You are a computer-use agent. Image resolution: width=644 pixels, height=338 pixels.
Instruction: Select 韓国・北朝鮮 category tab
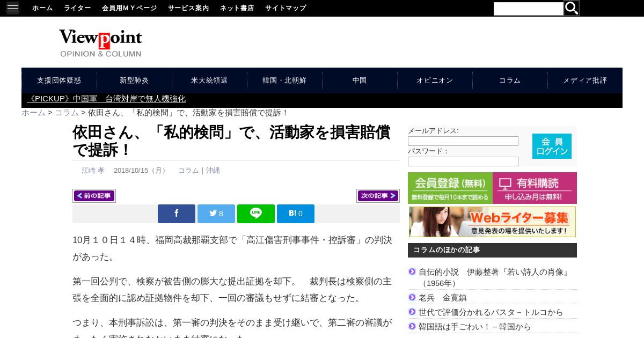(x=284, y=80)
